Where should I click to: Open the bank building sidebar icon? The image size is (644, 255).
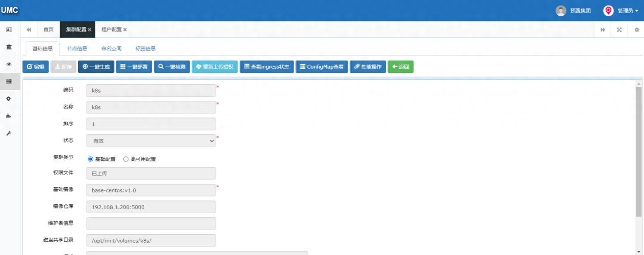(x=9, y=47)
